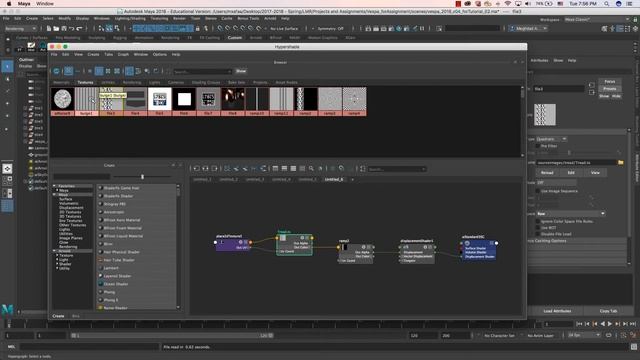
Task: Select 2D Textures in Create tree
Action: 70,212
